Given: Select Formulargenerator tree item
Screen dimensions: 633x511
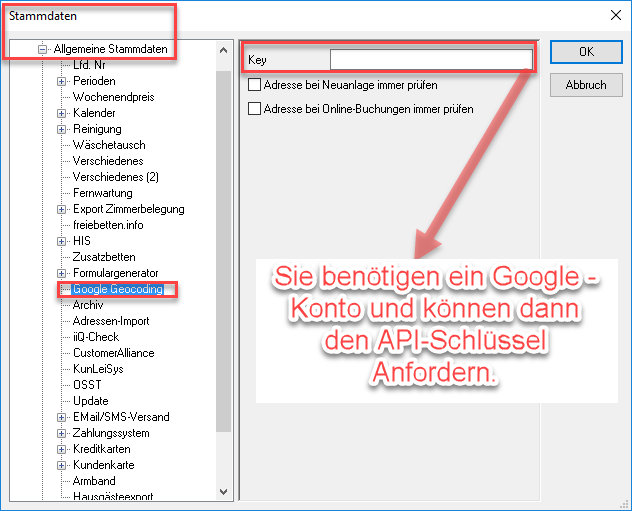Looking at the screenshot, I should click(x=115, y=273).
